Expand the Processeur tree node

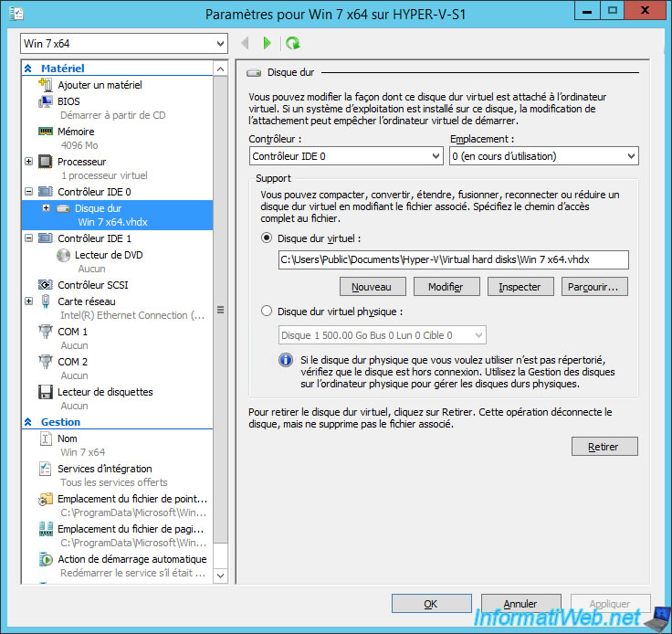point(28,162)
